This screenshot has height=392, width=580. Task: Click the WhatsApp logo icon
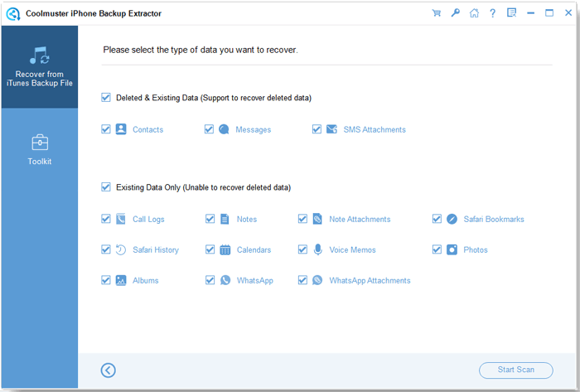coord(225,280)
